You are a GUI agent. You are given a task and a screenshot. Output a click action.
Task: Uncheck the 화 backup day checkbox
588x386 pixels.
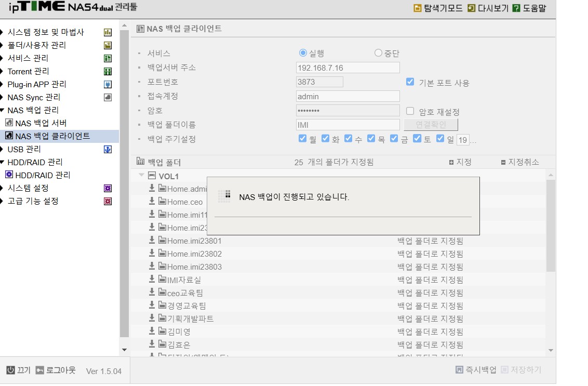(x=326, y=138)
